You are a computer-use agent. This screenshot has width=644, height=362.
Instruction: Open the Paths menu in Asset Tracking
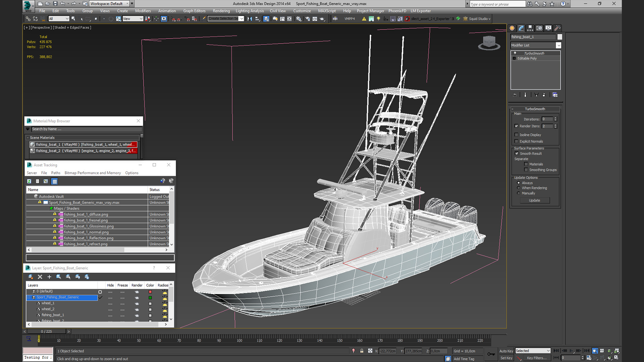pyautogui.click(x=56, y=173)
